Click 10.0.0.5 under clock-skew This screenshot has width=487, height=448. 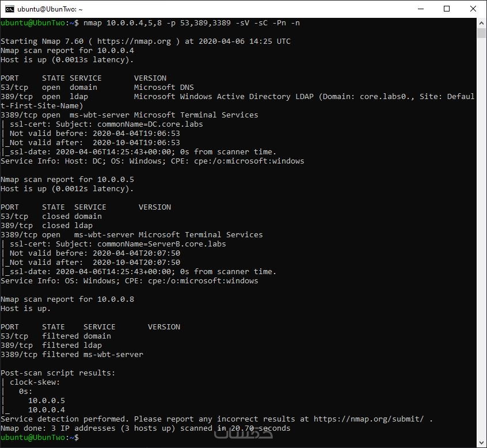47,401
